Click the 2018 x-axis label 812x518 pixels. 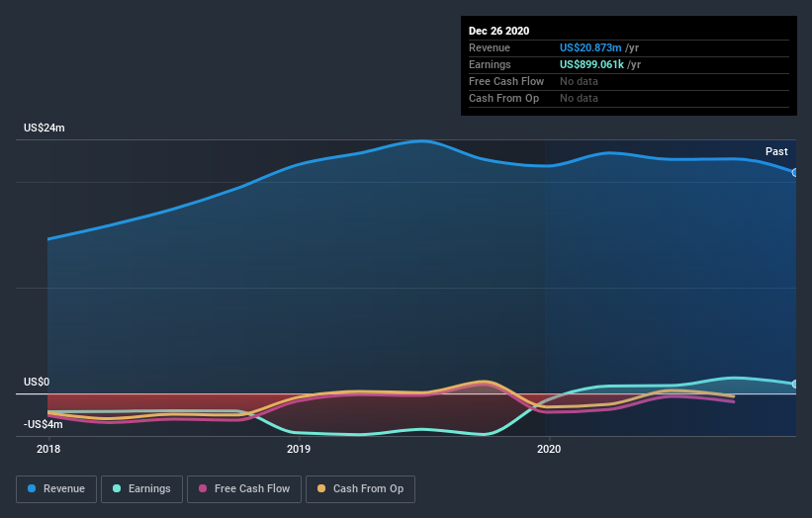(x=48, y=449)
